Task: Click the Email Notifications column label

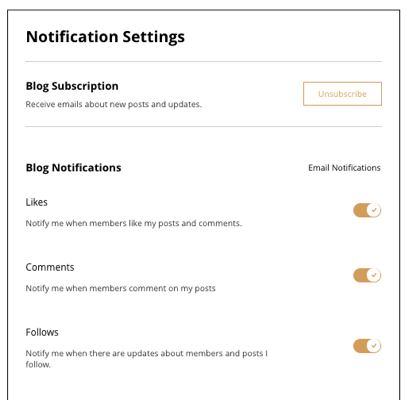Action: [344, 168]
